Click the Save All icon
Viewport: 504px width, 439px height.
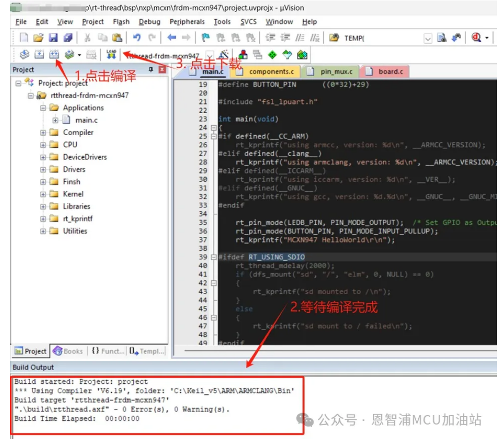click(x=68, y=38)
